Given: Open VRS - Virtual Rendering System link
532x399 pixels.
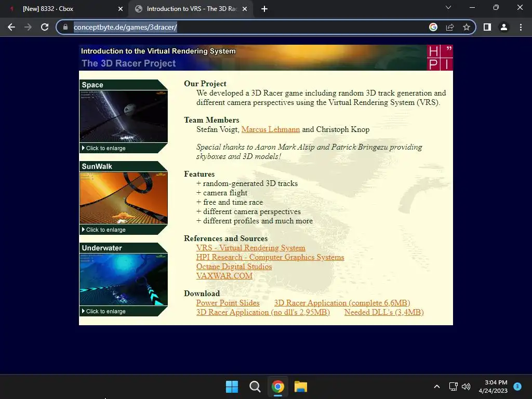Looking at the screenshot, I should coord(251,248).
